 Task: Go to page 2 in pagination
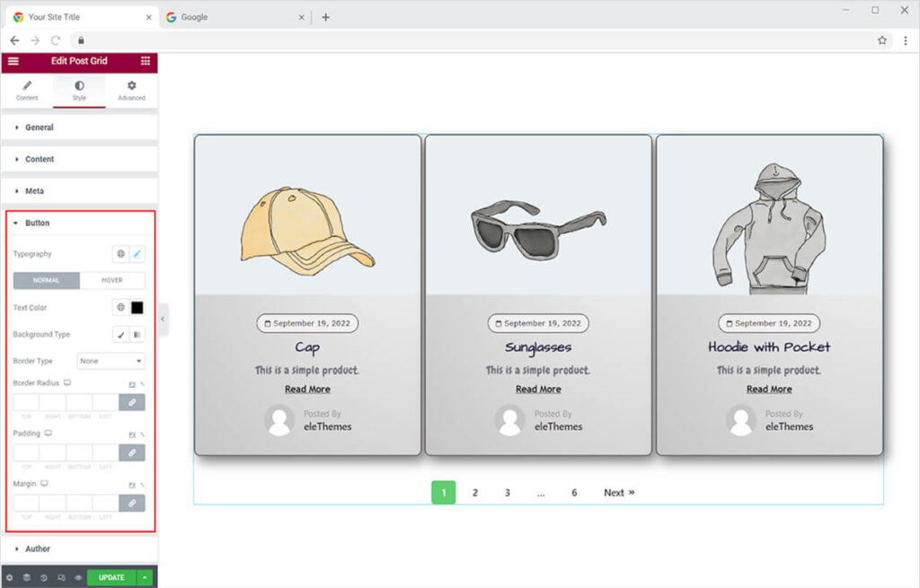point(475,493)
